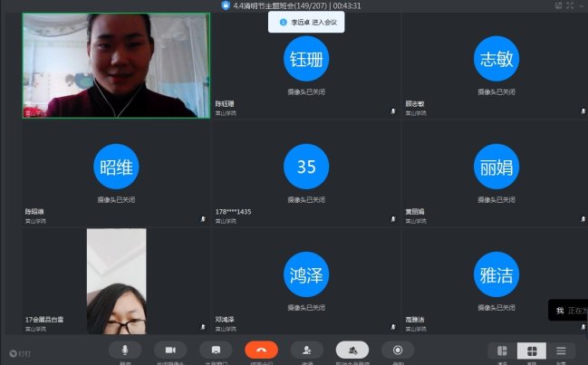Select the grid layout view
This screenshot has height=365, width=588.
pos(532,351)
